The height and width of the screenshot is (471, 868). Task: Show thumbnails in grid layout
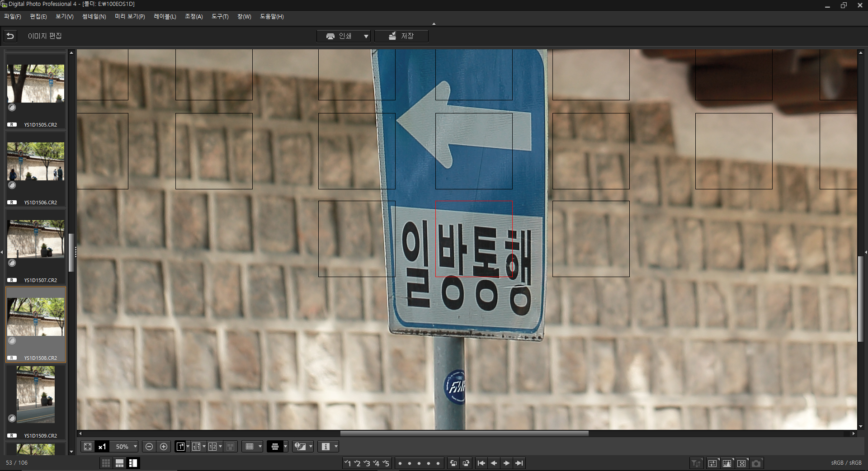click(x=106, y=463)
